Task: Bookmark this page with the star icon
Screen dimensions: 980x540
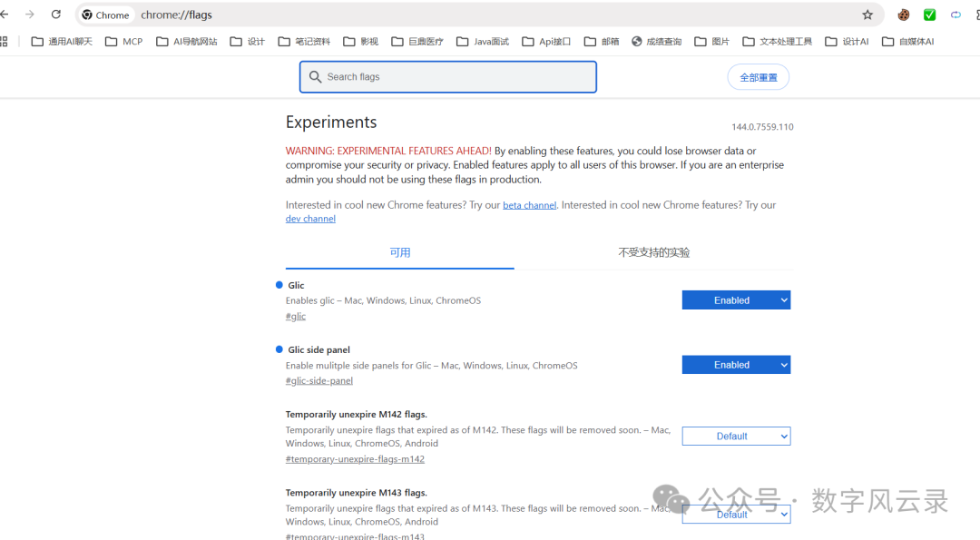Action: tap(867, 15)
